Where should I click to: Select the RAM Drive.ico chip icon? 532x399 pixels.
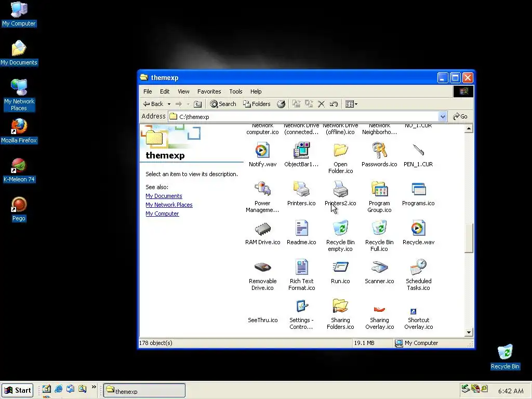pos(262,229)
